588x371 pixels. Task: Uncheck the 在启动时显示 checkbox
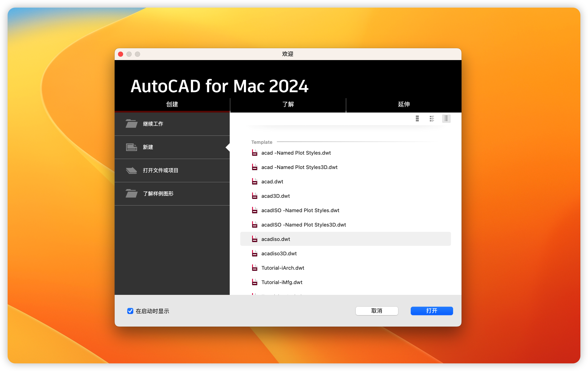coord(130,311)
